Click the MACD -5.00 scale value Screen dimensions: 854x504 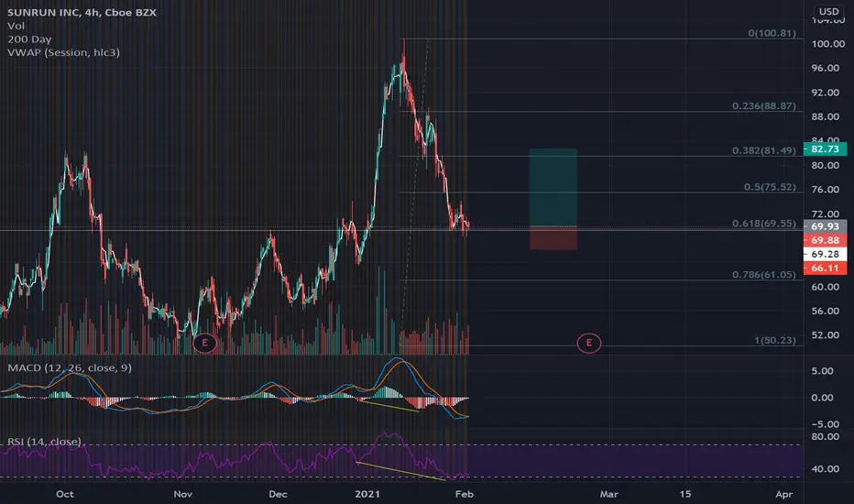(x=823, y=424)
